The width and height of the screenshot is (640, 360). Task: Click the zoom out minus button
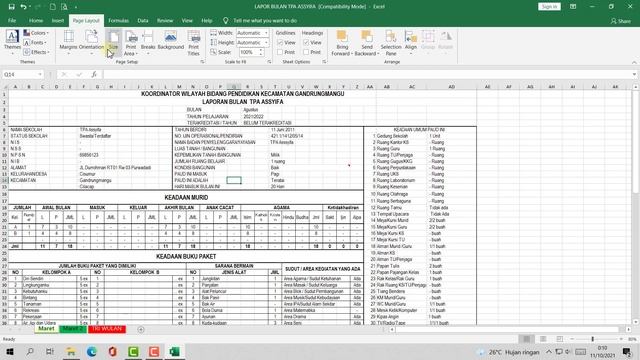[x=572, y=339]
